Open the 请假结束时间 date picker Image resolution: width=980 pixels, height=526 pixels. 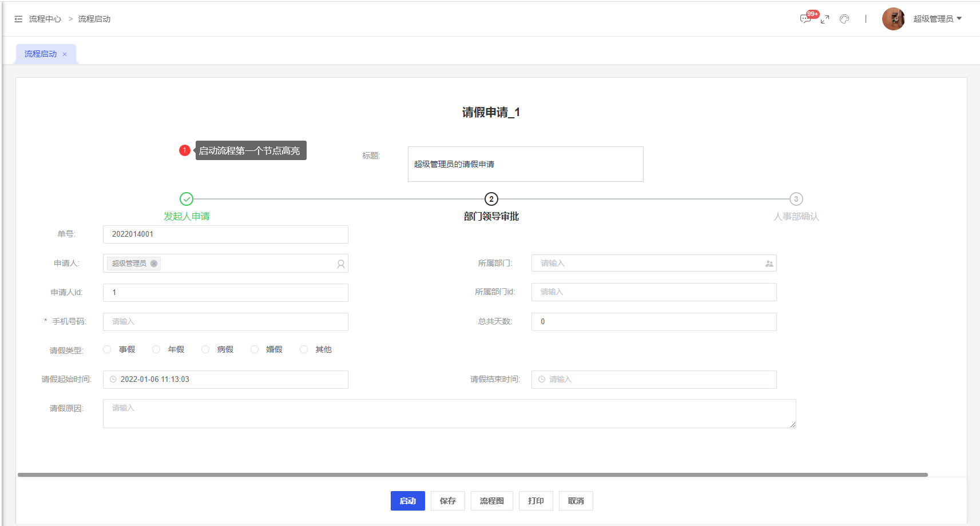pos(653,380)
